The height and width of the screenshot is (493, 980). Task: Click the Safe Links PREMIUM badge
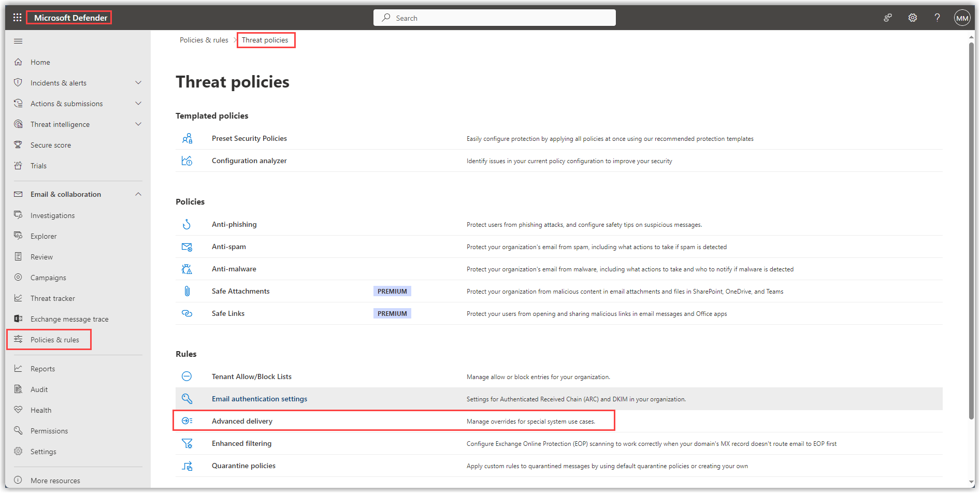392,313
